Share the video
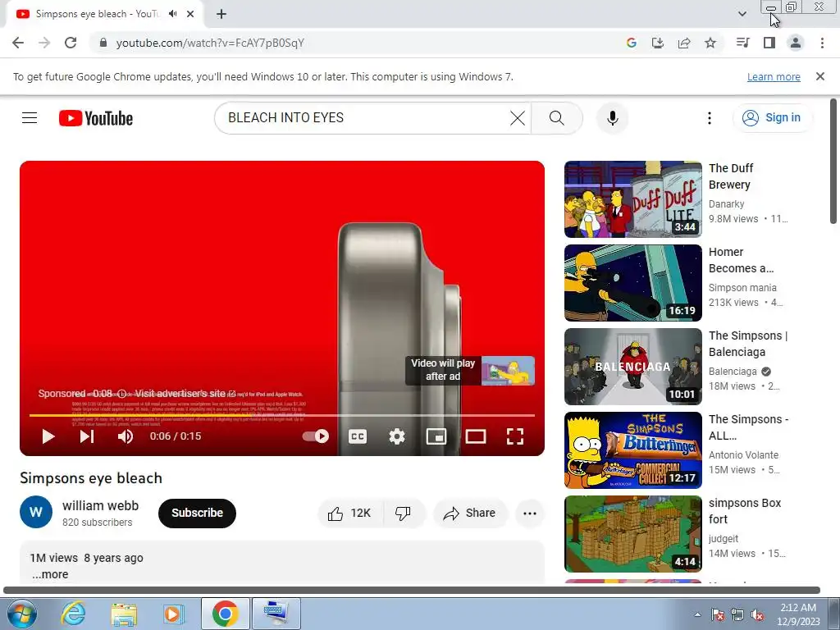 coord(469,514)
